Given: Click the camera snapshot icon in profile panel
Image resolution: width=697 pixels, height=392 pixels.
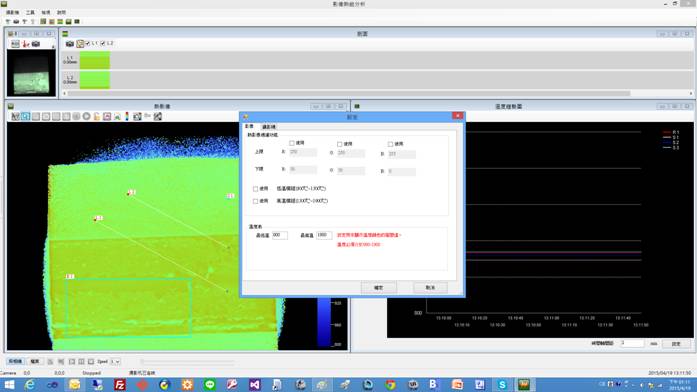Looking at the screenshot, I should tap(70, 44).
